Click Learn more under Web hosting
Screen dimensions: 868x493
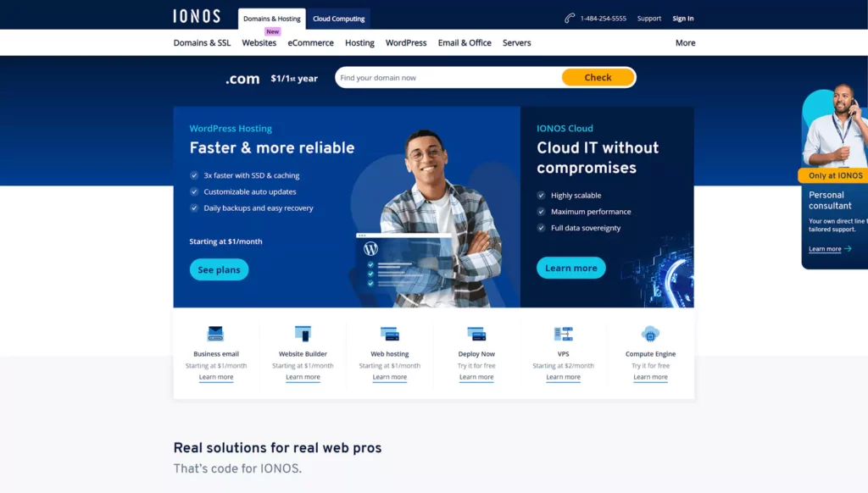(x=390, y=377)
